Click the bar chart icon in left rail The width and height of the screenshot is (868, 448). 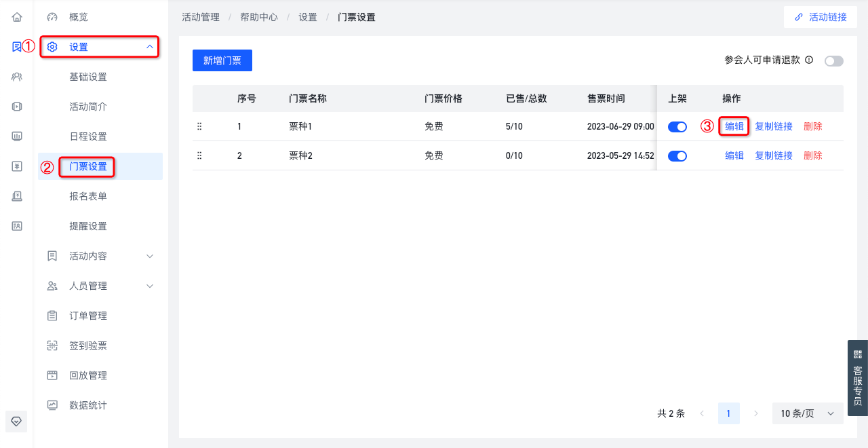(x=17, y=136)
